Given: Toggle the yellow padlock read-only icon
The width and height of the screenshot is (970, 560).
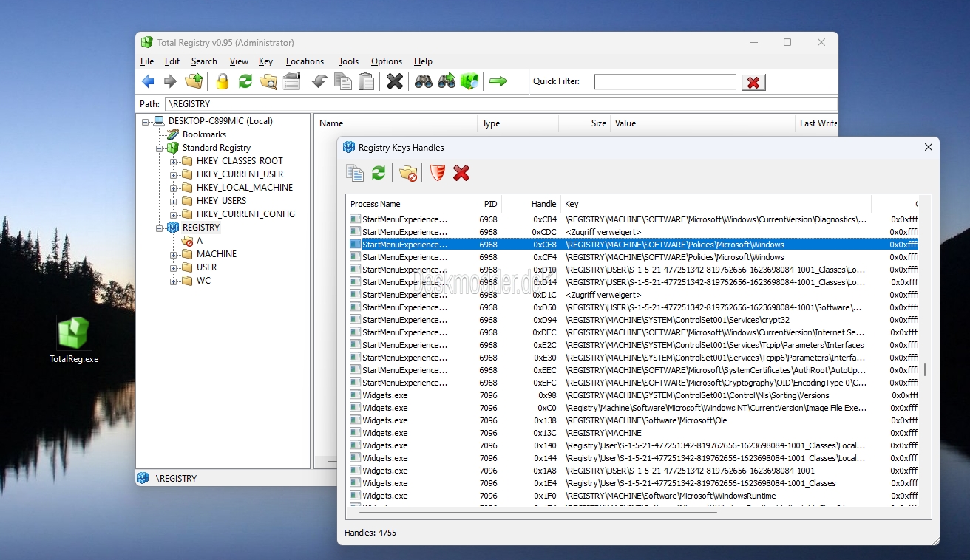Looking at the screenshot, I should [x=223, y=81].
